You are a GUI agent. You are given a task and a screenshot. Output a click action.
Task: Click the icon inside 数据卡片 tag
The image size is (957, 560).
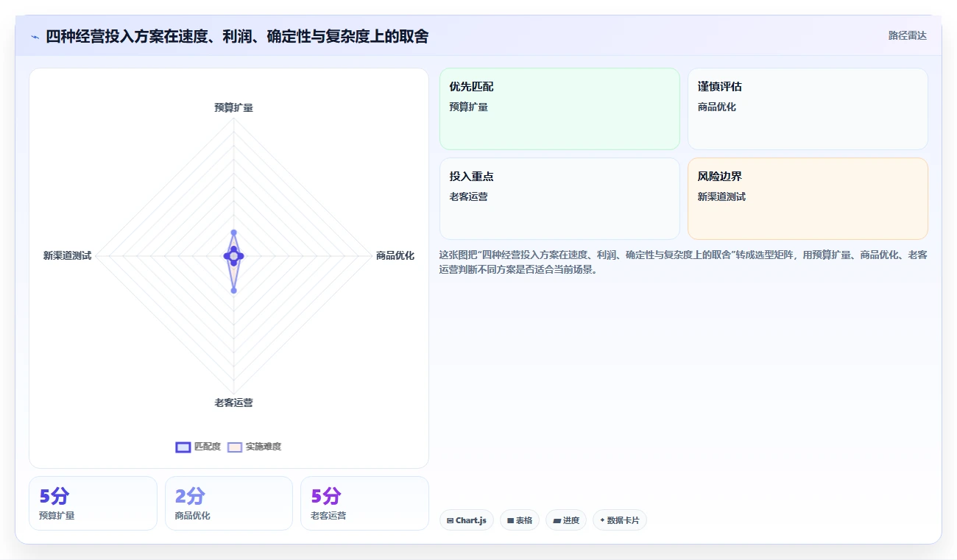coord(602,520)
